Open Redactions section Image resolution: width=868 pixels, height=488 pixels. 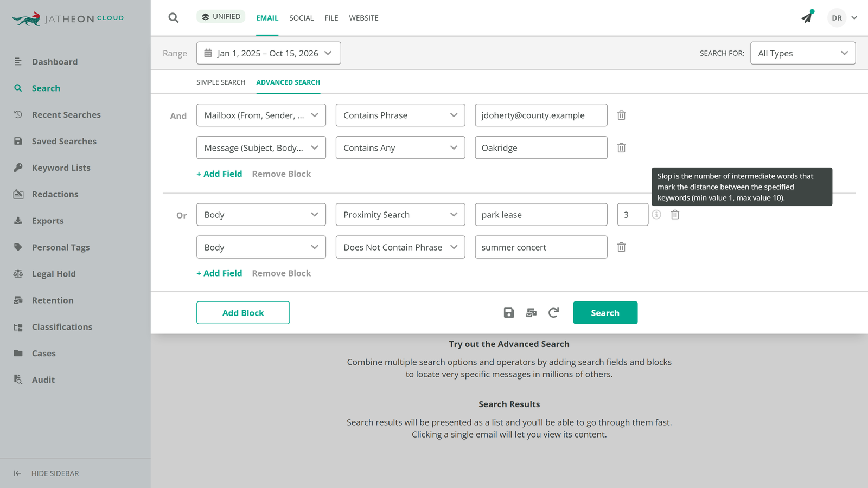point(55,195)
